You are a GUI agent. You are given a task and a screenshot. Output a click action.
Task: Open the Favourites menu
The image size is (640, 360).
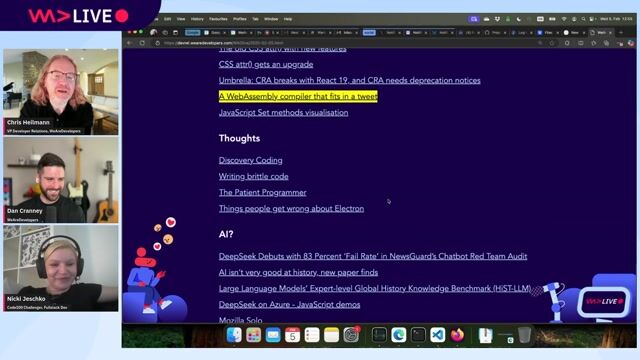[x=218, y=19]
